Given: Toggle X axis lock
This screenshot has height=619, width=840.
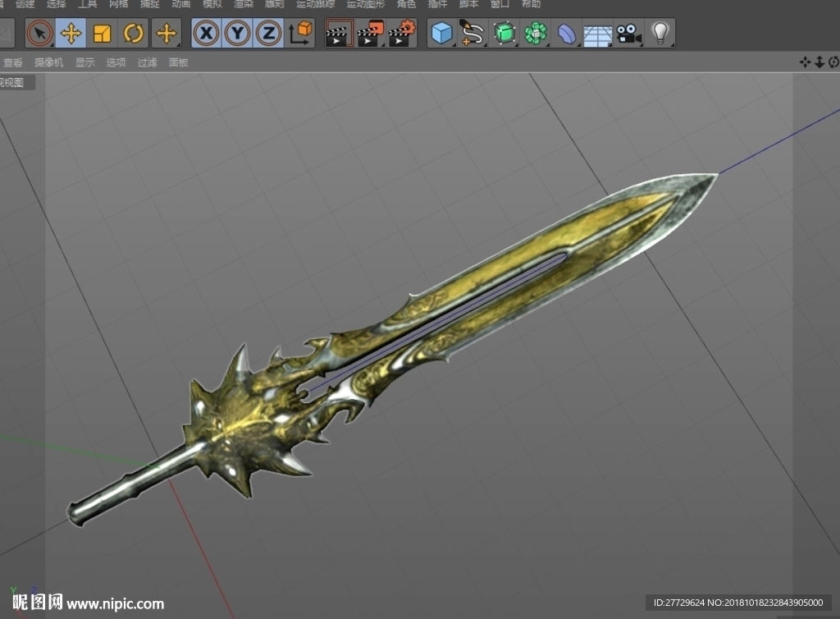Looking at the screenshot, I should click(206, 33).
